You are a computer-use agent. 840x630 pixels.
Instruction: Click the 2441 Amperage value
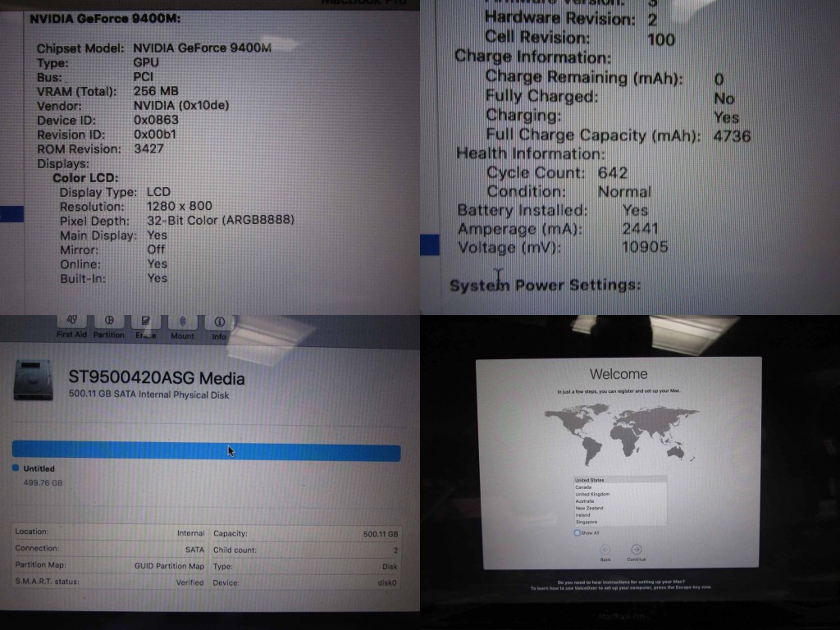640,229
